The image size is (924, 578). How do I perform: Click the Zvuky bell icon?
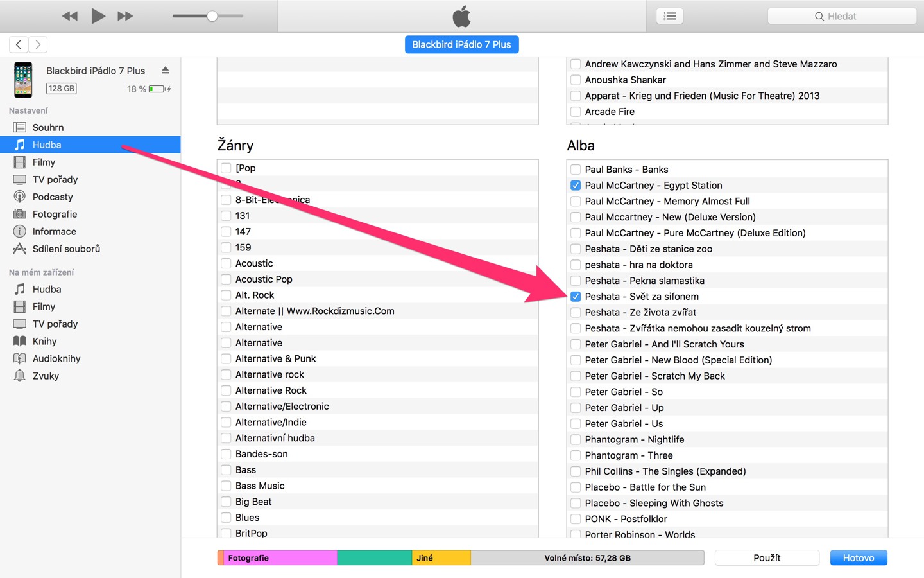(x=20, y=376)
